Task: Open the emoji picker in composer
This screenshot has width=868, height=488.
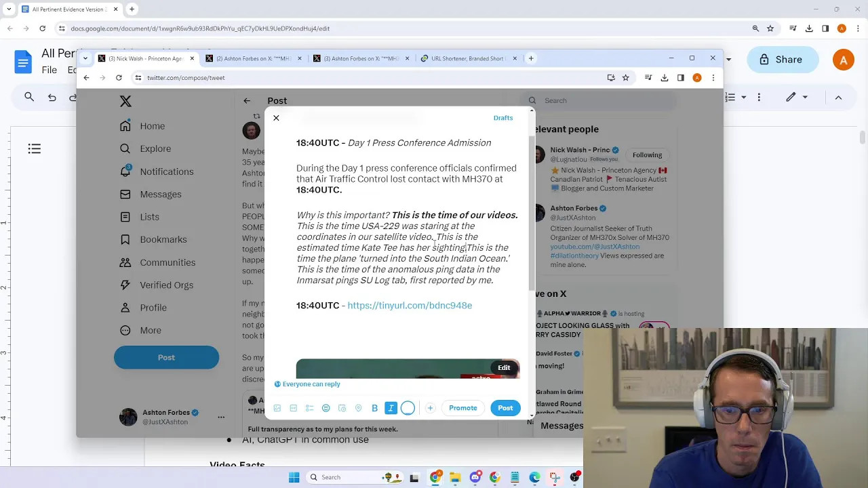Action: (326, 408)
